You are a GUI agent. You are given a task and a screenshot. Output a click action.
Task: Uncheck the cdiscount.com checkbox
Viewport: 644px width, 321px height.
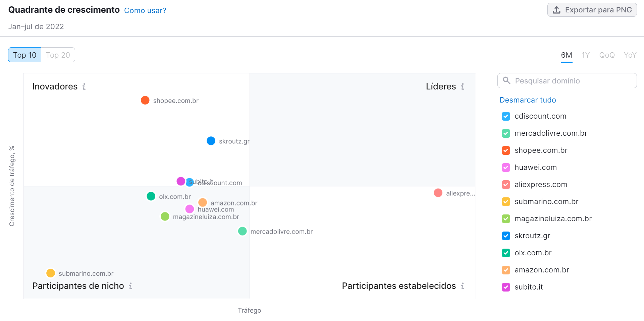point(506,116)
